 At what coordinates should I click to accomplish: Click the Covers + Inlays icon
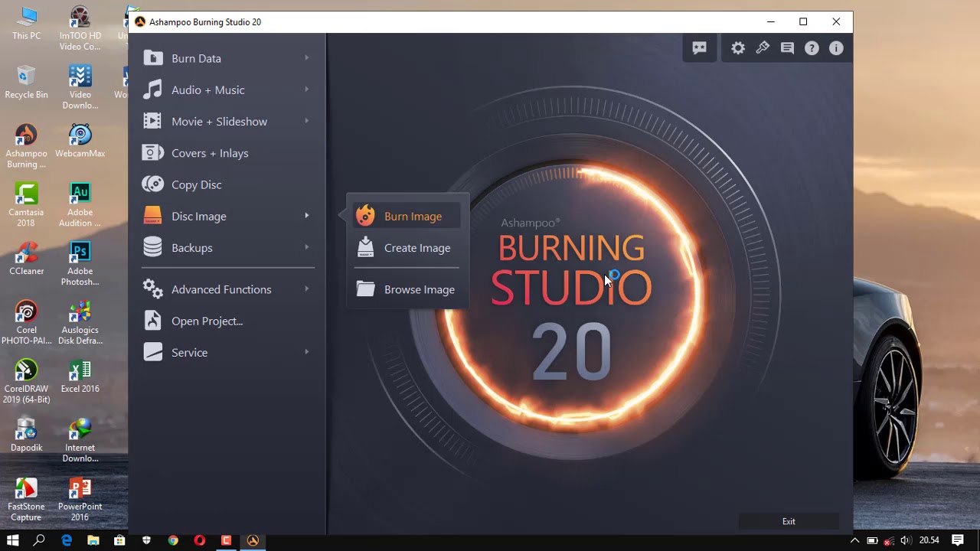pyautogui.click(x=153, y=153)
